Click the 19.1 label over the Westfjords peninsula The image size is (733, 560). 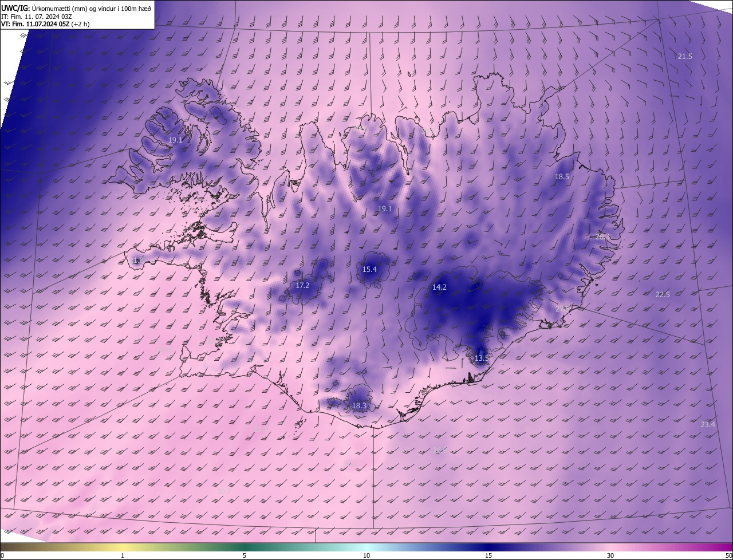[x=175, y=140]
